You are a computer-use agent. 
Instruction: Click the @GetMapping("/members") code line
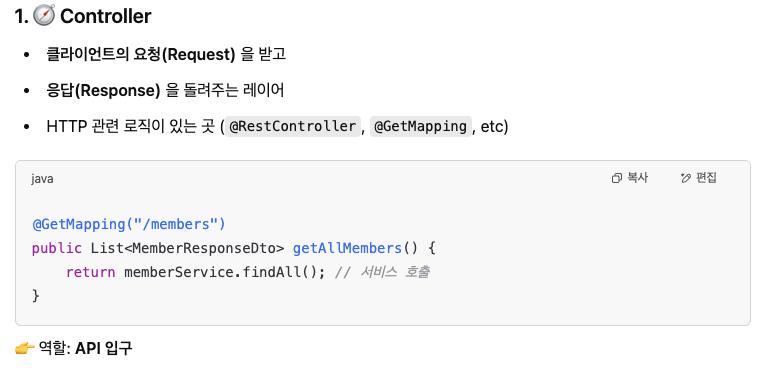click(x=129, y=225)
